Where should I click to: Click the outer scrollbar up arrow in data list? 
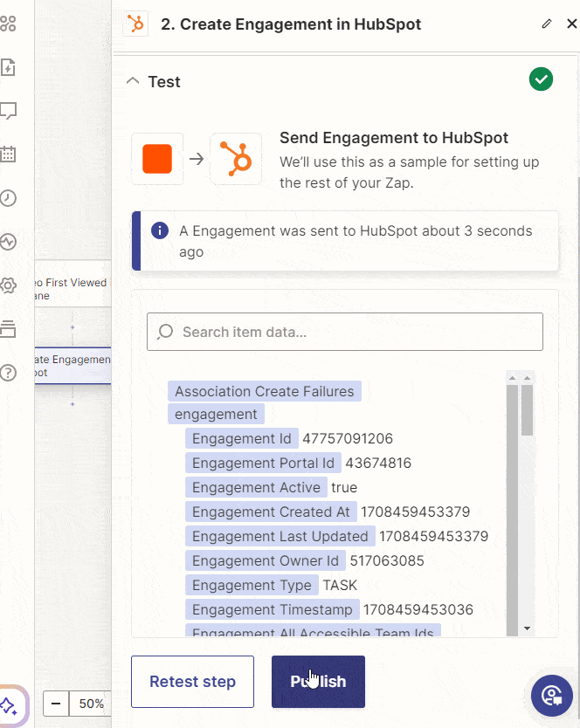click(x=527, y=378)
